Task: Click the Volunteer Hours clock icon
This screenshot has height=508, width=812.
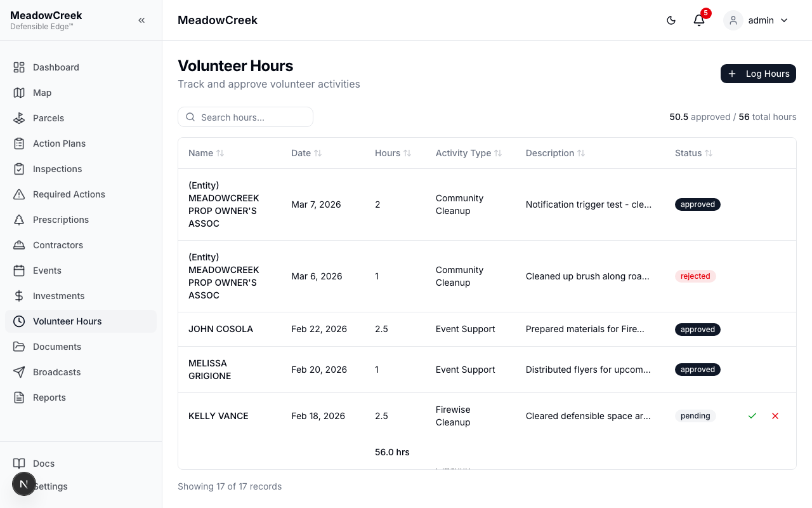Action: 19,321
